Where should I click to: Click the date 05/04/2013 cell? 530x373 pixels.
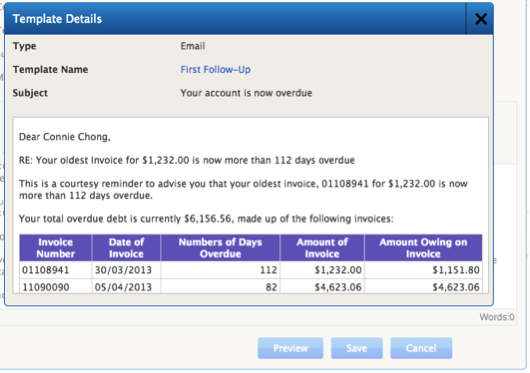pyautogui.click(x=126, y=287)
